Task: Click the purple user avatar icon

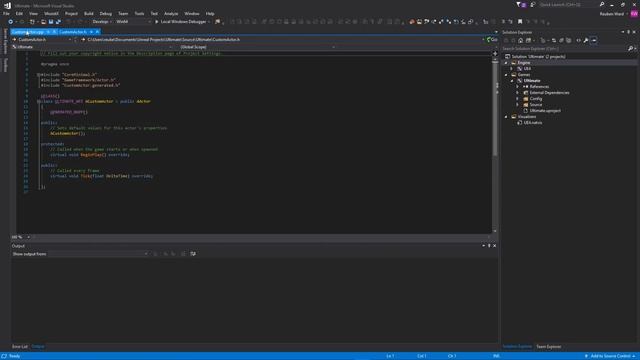Action: click(634, 14)
